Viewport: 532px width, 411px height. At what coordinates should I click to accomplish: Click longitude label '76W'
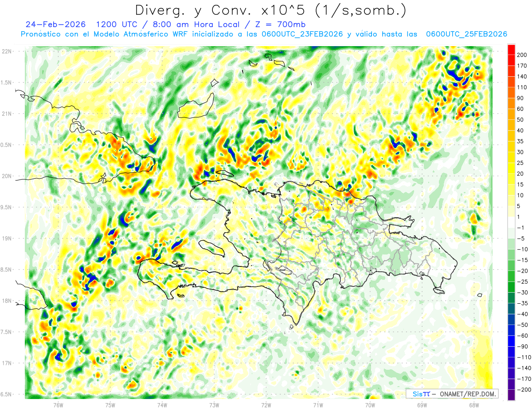[58, 405]
